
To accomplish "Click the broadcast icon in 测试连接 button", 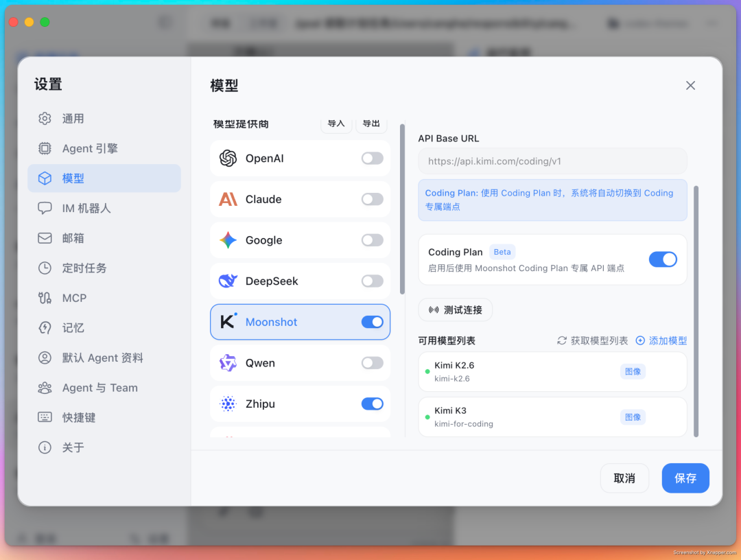I will point(434,310).
